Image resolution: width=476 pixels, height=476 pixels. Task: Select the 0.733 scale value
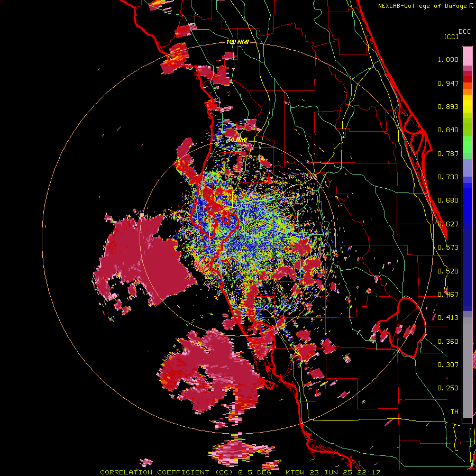(448, 177)
